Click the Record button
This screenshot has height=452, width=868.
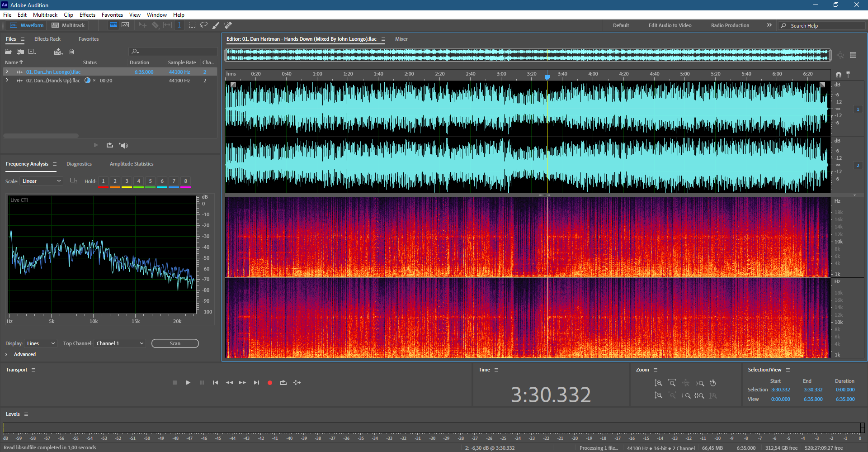tap(270, 383)
